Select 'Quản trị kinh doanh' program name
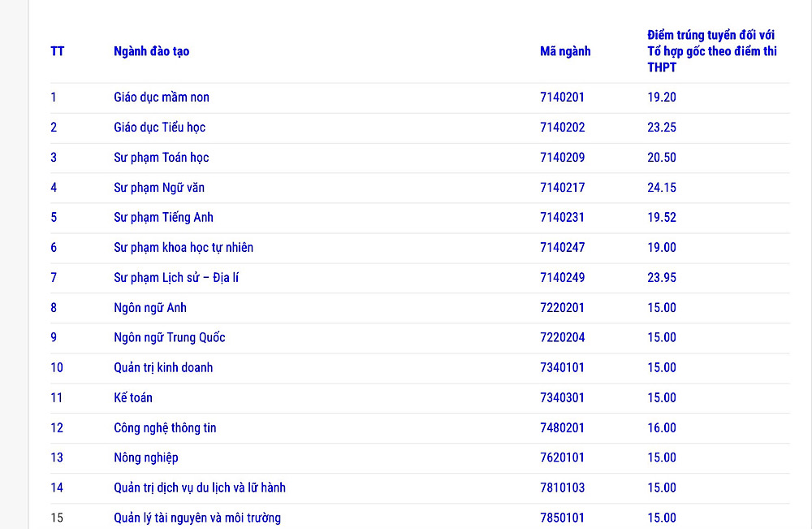Viewport: 812px width, 529px height. click(x=163, y=368)
